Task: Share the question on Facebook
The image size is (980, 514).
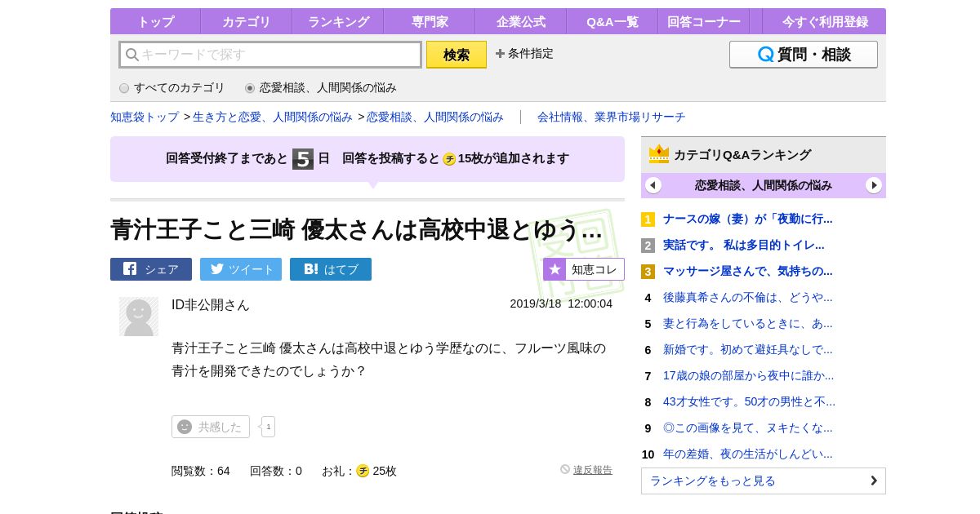Action: (x=151, y=269)
